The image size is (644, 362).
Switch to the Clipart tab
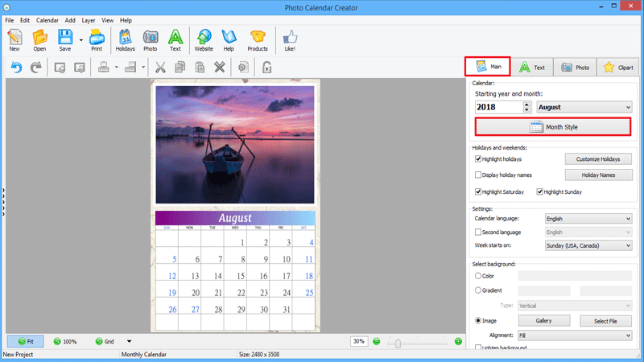pos(618,68)
